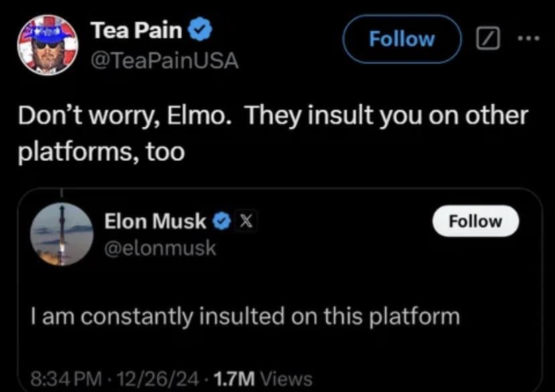
Task: Follow Elon Musk from the quoted tweet
Action: 475,221
